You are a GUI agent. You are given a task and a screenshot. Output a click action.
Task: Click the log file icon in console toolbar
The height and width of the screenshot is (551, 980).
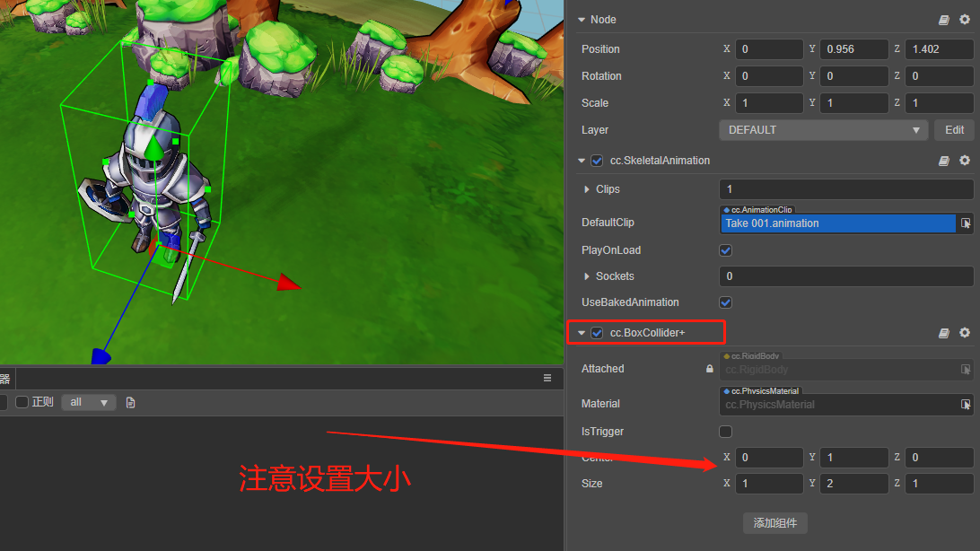pyautogui.click(x=130, y=402)
